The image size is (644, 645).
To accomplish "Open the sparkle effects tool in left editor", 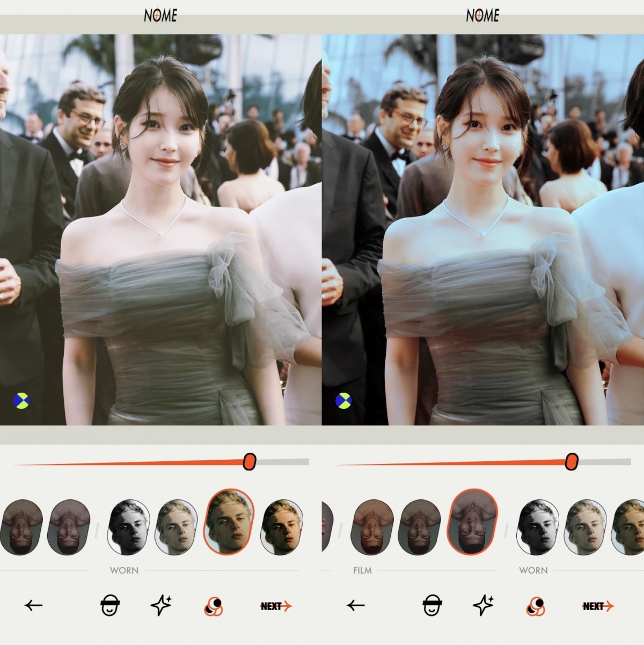I will point(161,605).
